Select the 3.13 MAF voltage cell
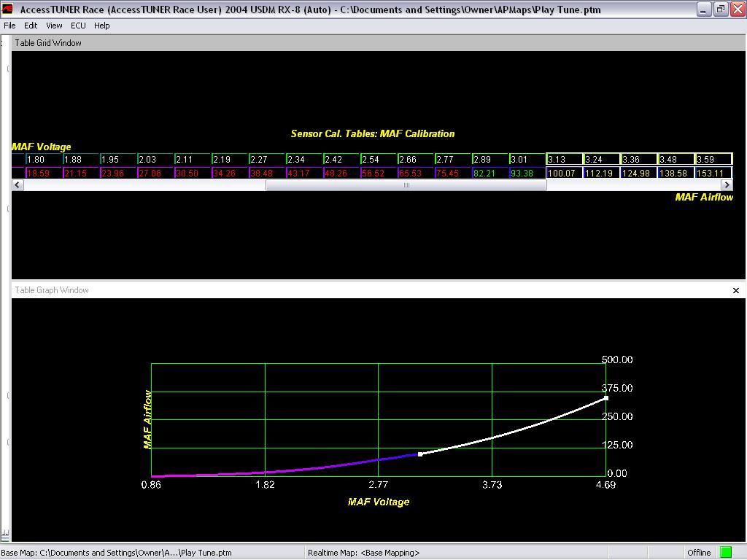The height and width of the screenshot is (560, 747). 564,159
